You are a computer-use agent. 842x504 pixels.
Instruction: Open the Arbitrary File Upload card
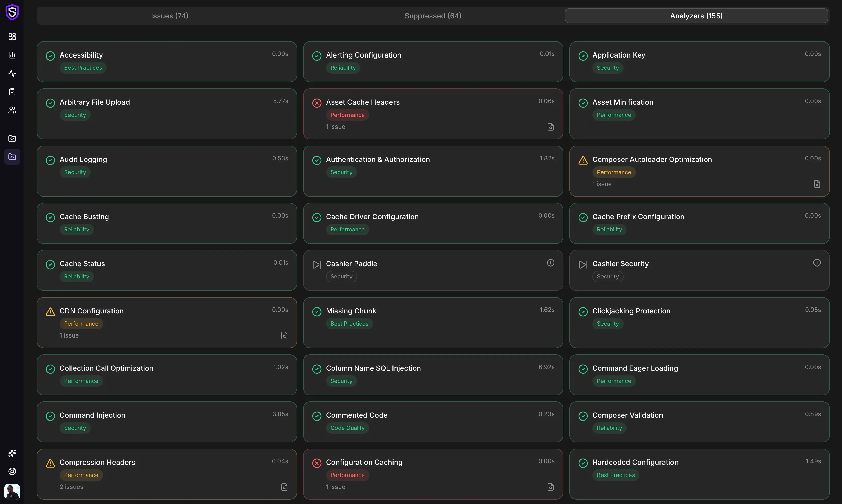click(x=167, y=114)
